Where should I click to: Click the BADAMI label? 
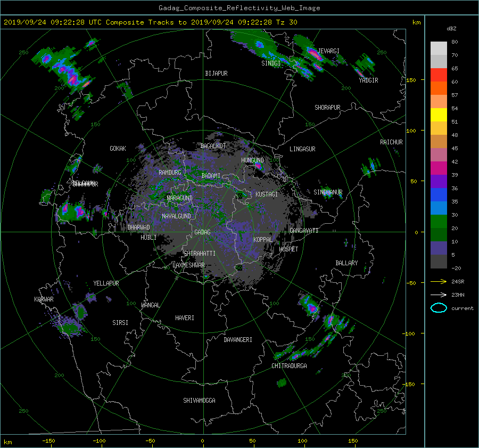[x=211, y=176]
